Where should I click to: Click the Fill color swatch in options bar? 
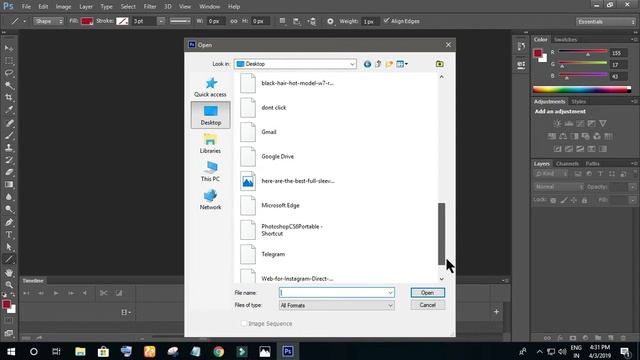pyautogui.click(x=87, y=21)
